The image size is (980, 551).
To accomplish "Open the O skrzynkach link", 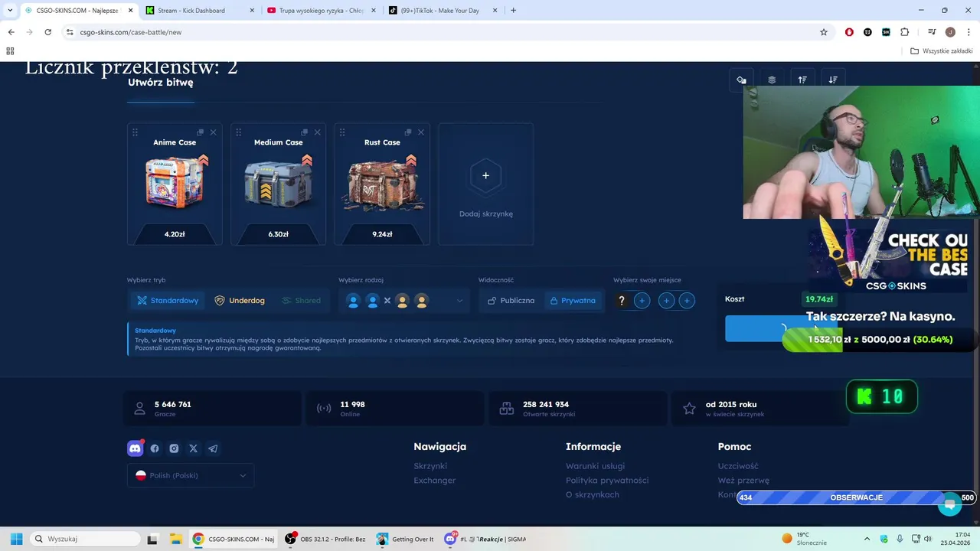I will 593,494.
